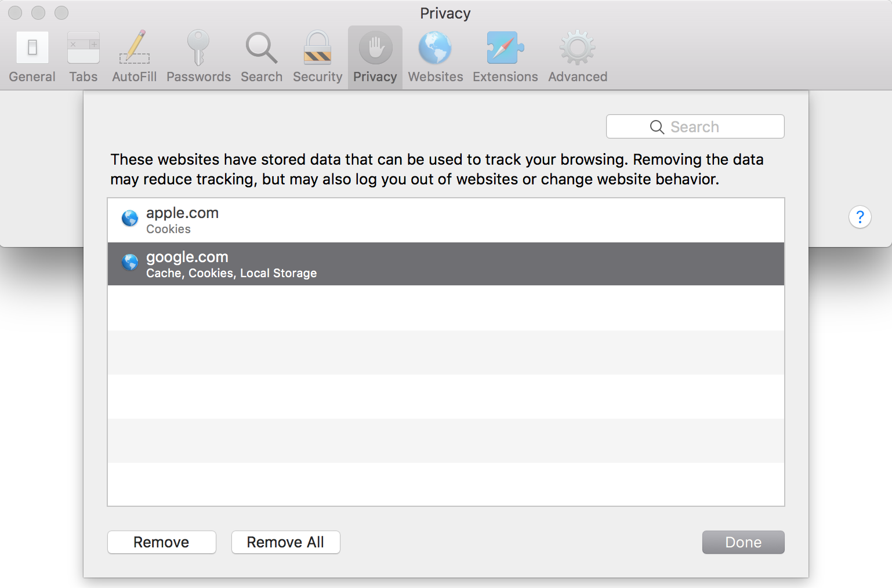Screen dimensions: 892x588
Task: Click the magnifier icon in search field
Action: tap(657, 127)
